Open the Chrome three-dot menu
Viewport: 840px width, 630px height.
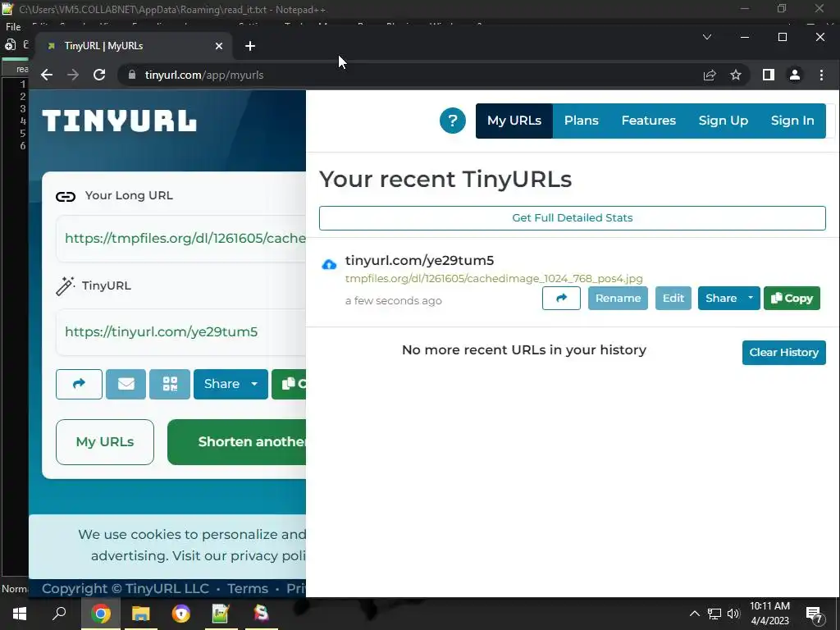coord(821,75)
